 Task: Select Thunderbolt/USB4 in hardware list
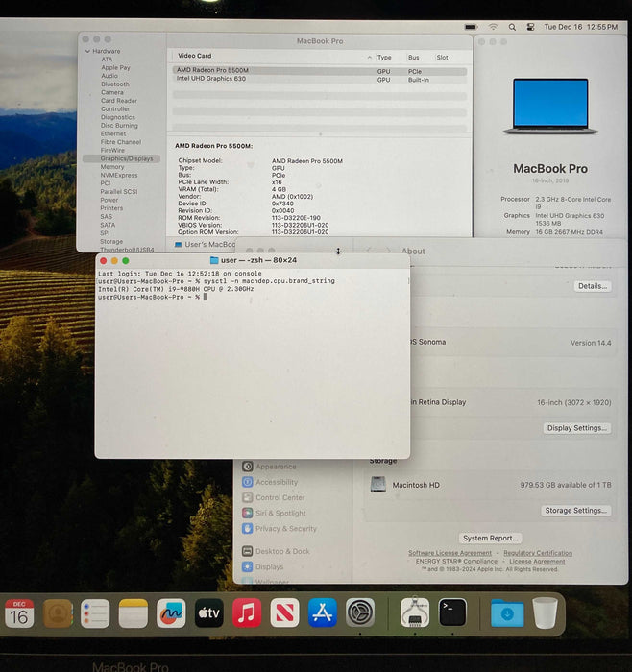[127, 250]
